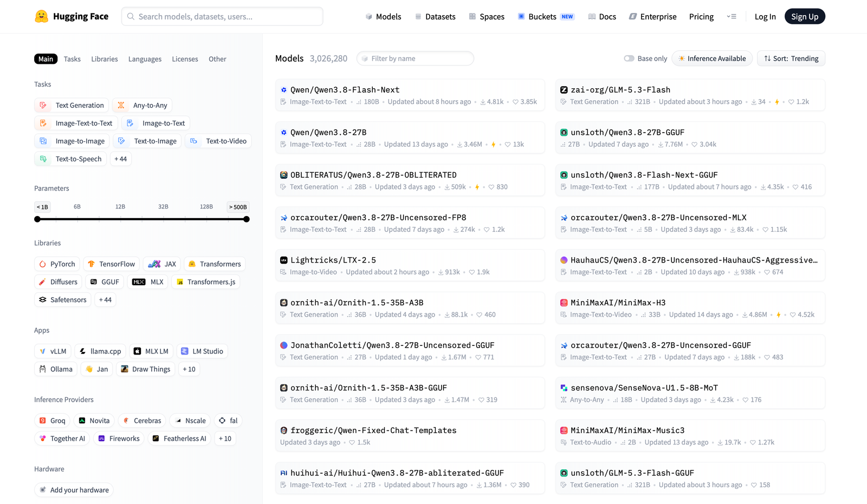Click the Together AI provider icon
The image size is (867, 504).
tap(43, 438)
